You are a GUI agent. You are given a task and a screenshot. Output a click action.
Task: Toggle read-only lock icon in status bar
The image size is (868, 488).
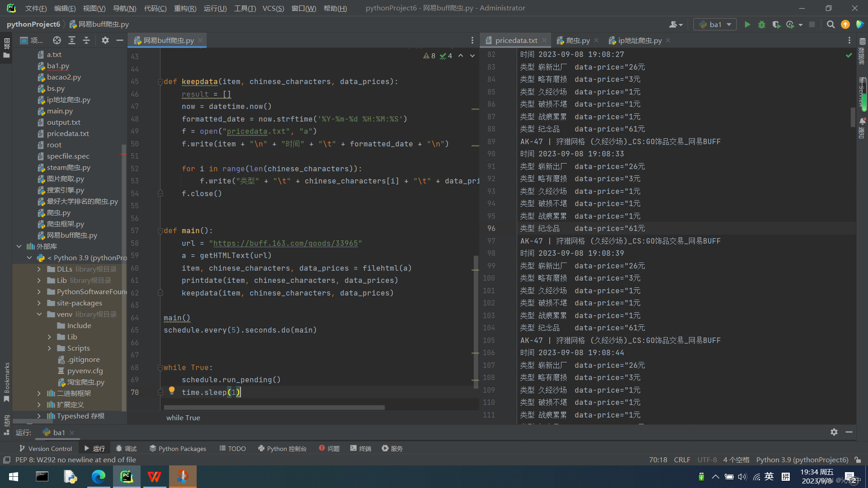click(x=858, y=460)
